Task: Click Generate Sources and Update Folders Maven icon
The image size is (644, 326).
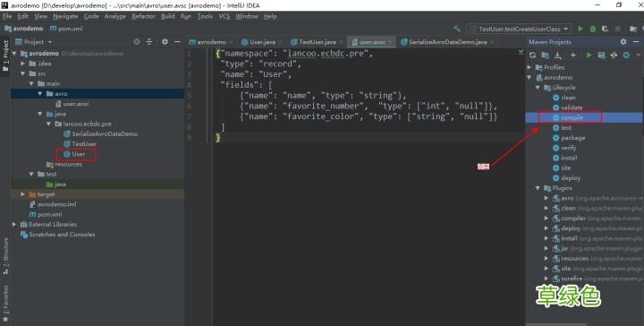Action: coord(545,56)
